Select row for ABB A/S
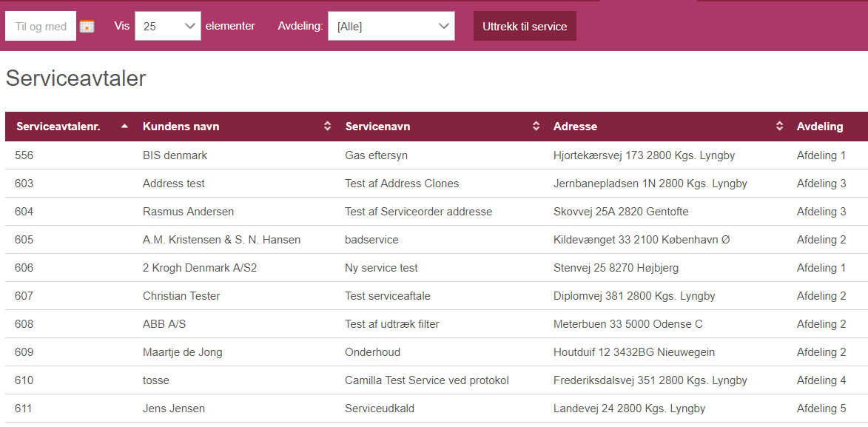Screen dimensions: 868x427 436,324
